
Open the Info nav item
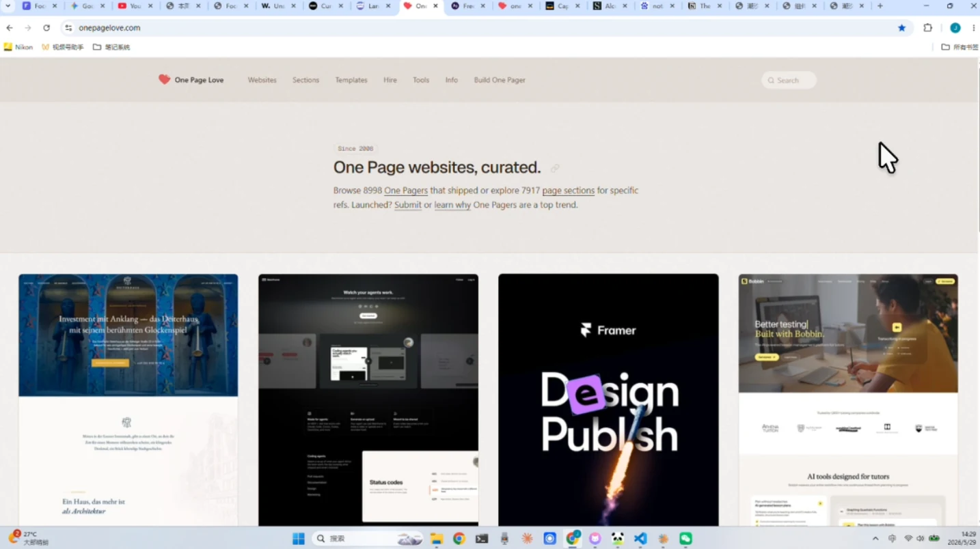coord(452,80)
